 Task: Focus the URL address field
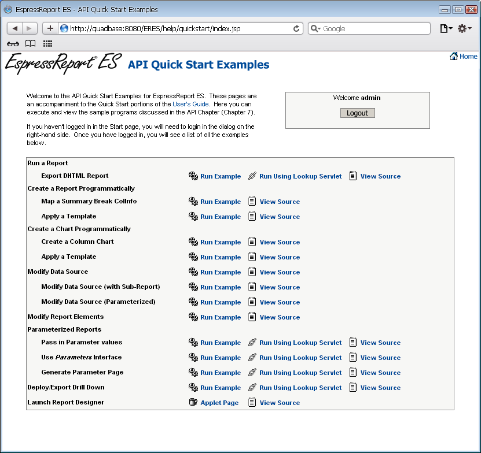coord(175,29)
